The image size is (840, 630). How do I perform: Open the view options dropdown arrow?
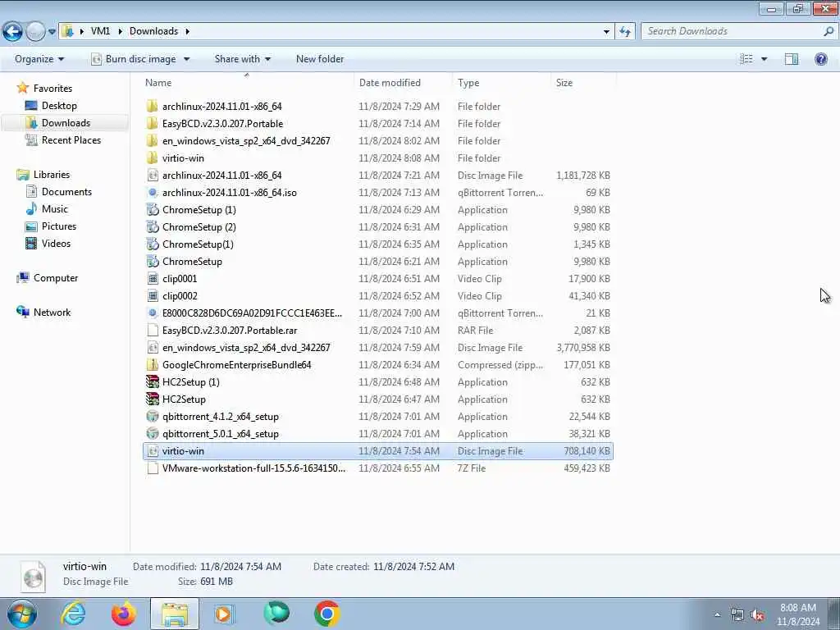pyautogui.click(x=764, y=59)
